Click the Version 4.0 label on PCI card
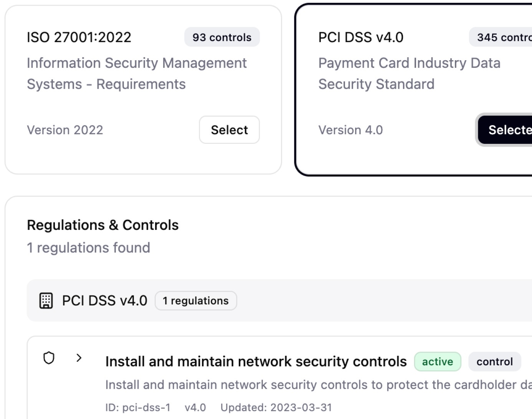Viewport: 532px width, 419px height. (350, 130)
